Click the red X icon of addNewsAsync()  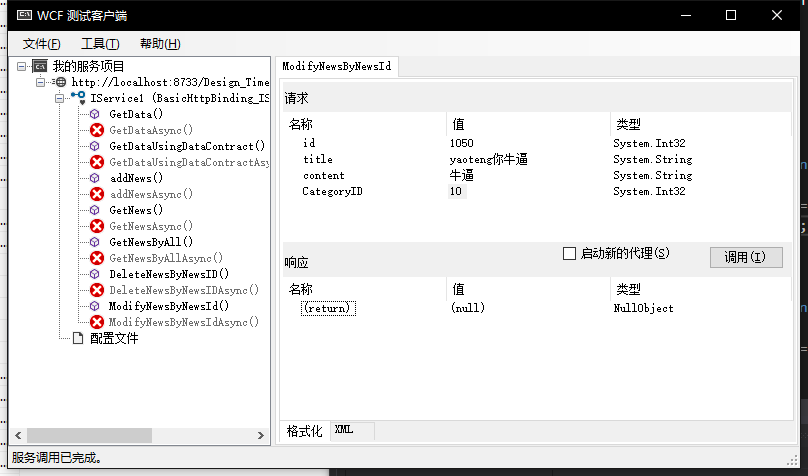(x=97, y=194)
